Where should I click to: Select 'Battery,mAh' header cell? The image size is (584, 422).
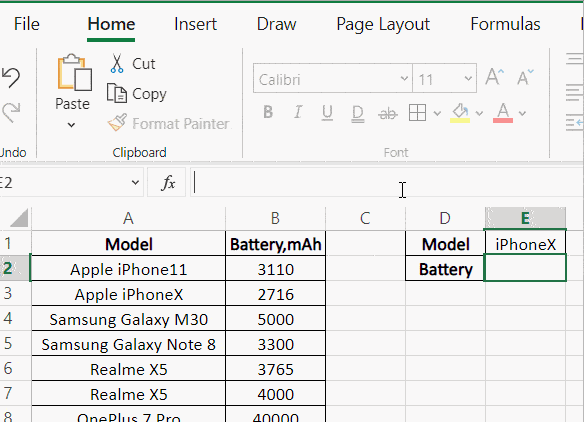point(276,244)
